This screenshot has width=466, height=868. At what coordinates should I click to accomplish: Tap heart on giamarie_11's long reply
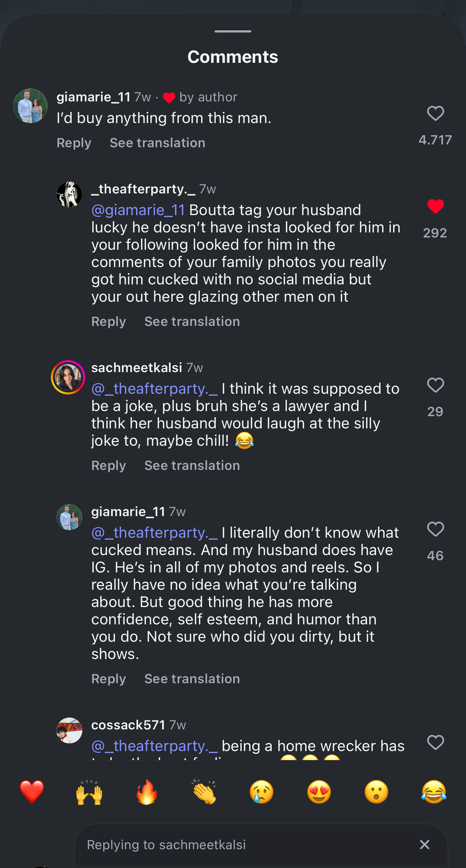435,529
